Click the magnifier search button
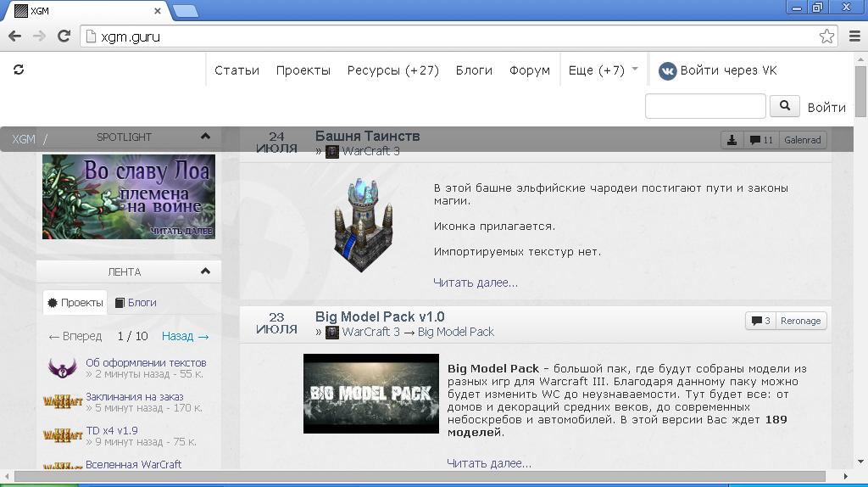This screenshot has height=487, width=868. click(784, 106)
